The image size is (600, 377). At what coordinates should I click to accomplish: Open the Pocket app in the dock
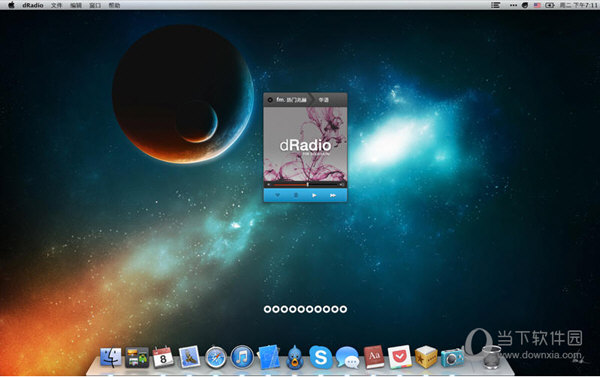(399, 357)
